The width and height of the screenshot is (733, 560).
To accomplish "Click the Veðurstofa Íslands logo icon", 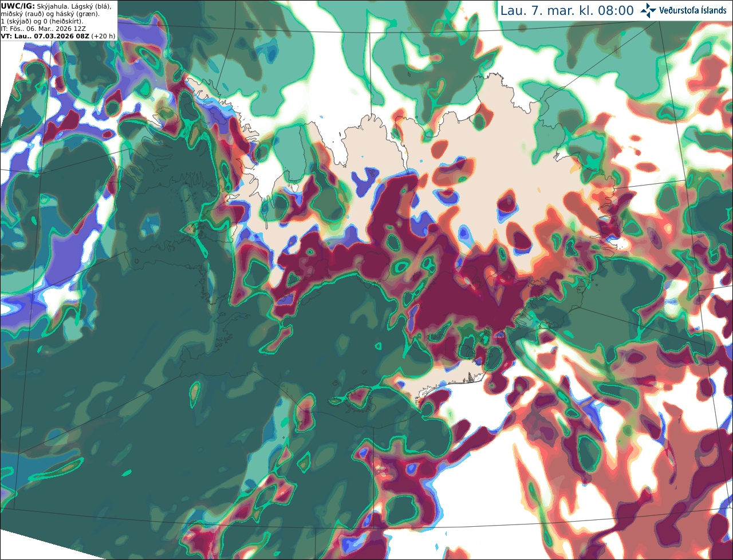I will (648, 10).
